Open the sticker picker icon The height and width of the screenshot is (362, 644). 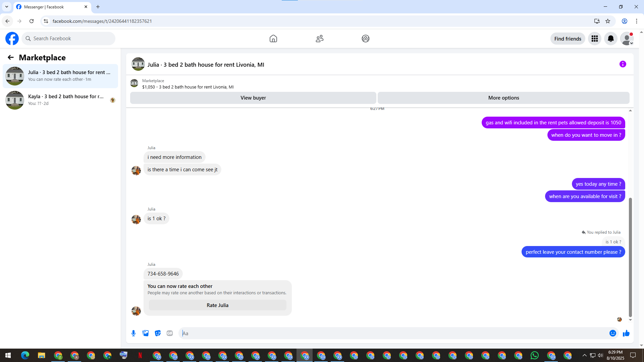(x=158, y=333)
